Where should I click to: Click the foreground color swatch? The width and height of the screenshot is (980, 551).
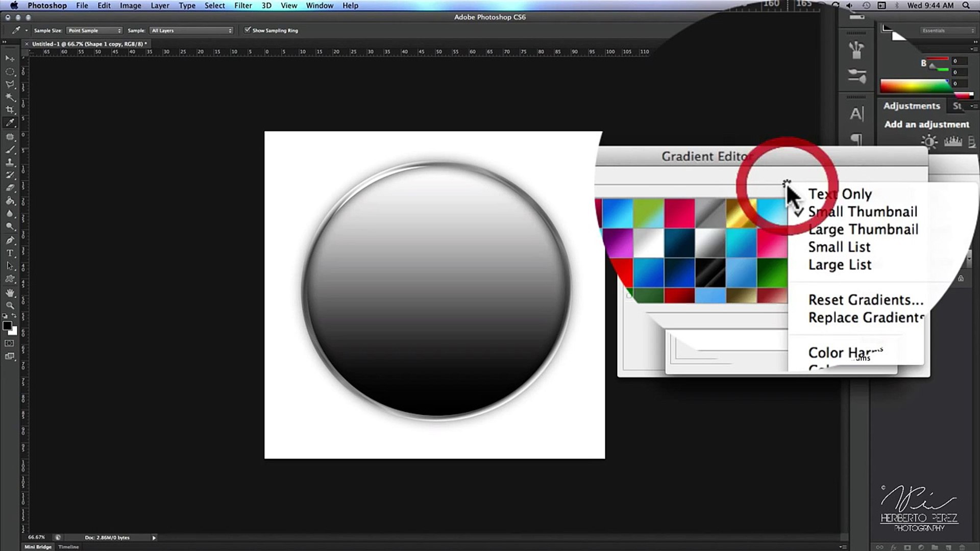(x=7, y=325)
